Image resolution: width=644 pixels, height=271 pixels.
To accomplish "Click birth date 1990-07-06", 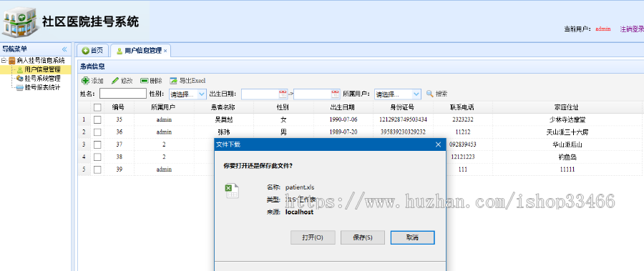I will click(343, 120).
